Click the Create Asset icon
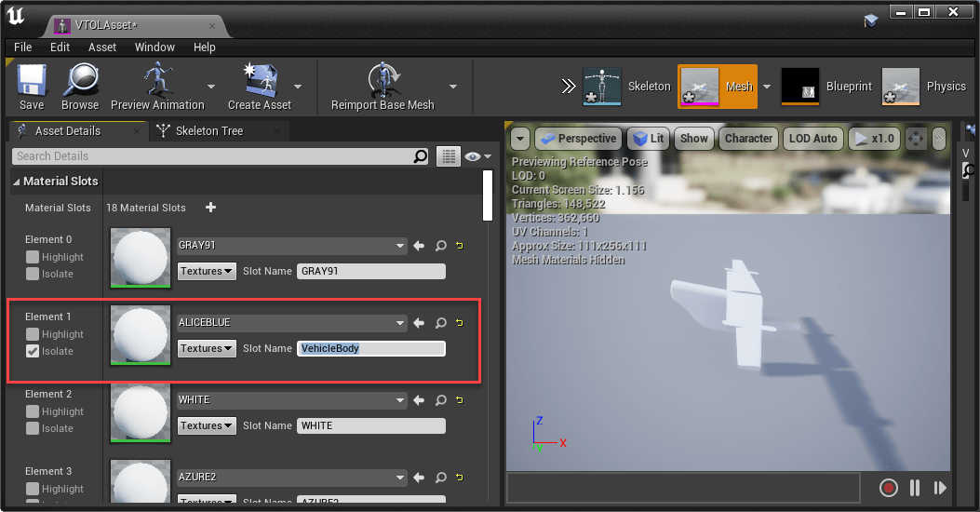 pyautogui.click(x=260, y=88)
